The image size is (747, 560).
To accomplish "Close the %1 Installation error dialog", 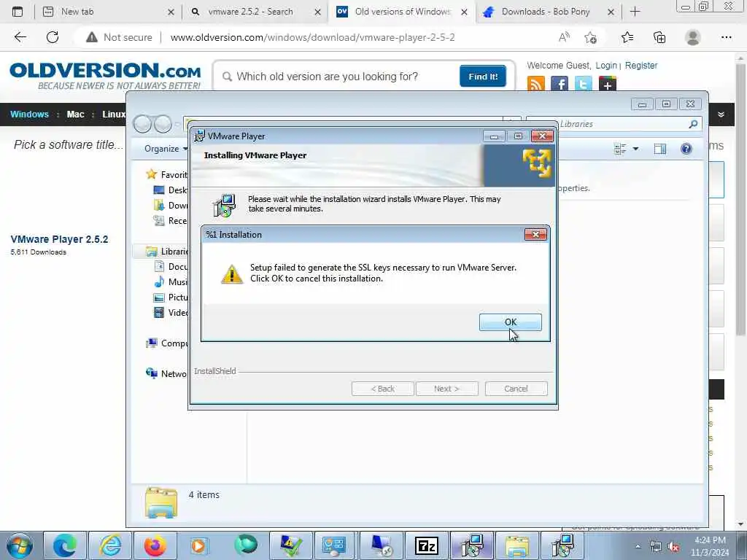I will (535, 234).
